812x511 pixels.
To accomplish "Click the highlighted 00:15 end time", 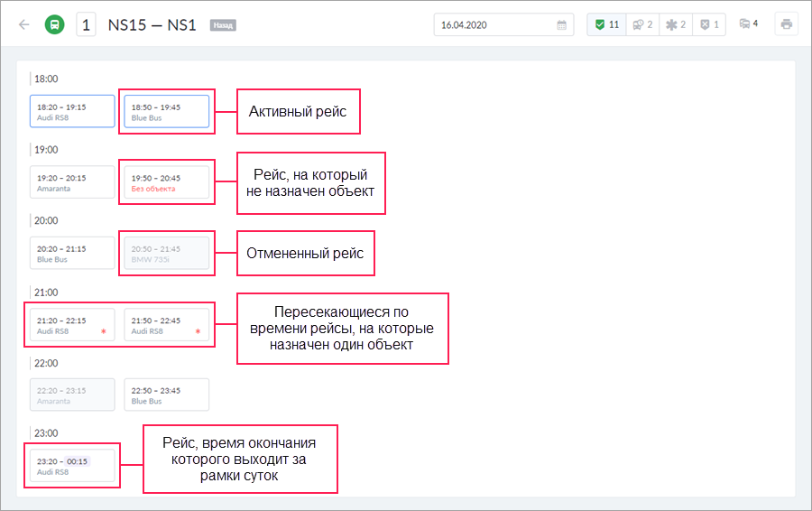I will [x=78, y=461].
